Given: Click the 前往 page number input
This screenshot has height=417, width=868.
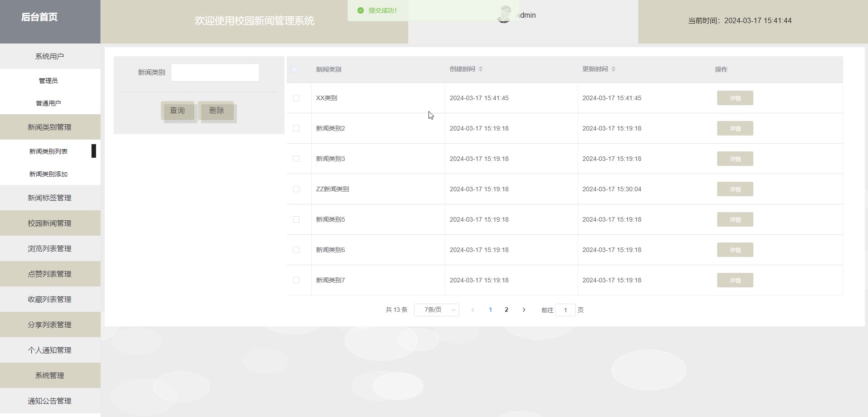Looking at the screenshot, I should pyautogui.click(x=565, y=310).
